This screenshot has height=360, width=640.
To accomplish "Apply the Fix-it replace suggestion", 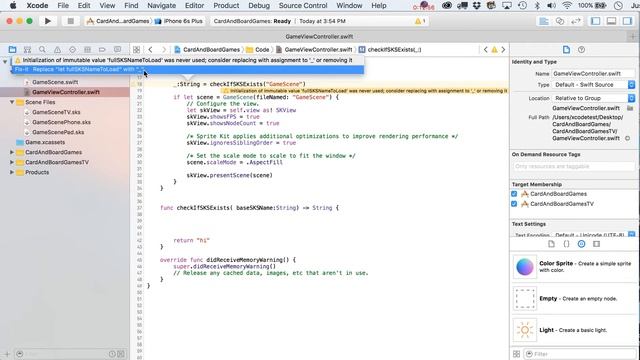I will coord(188,69).
